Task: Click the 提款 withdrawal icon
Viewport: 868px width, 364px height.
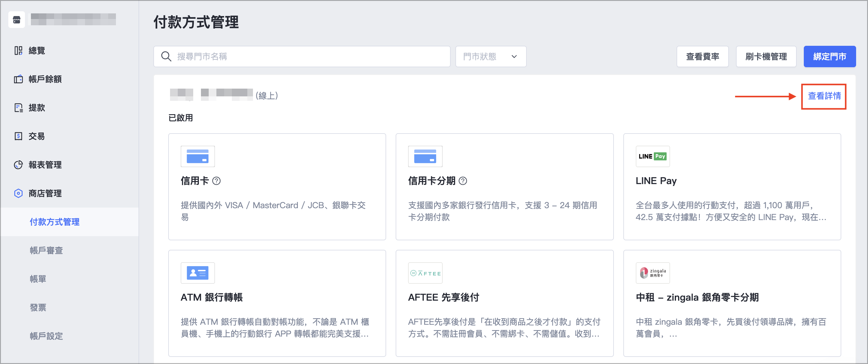Action: click(18, 108)
